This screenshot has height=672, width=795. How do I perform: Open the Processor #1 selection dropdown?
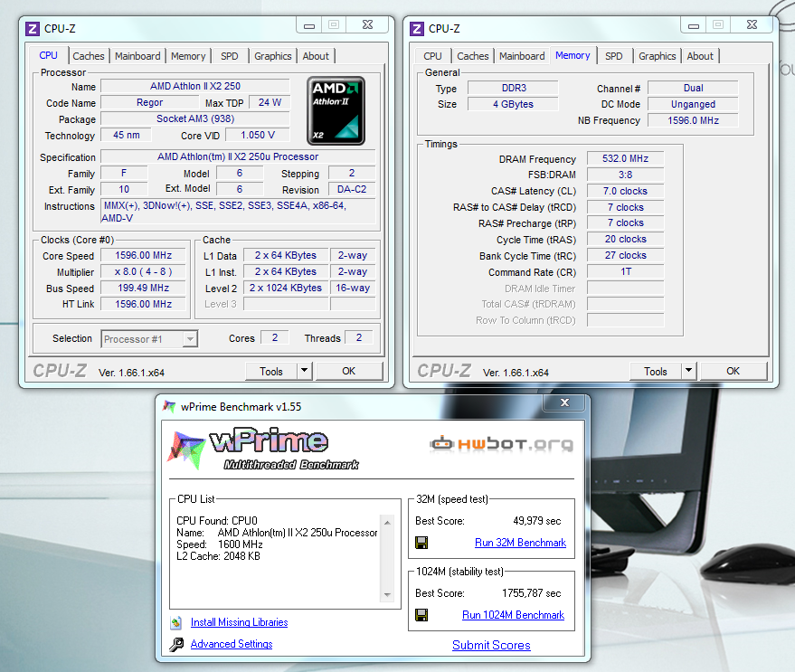190,339
